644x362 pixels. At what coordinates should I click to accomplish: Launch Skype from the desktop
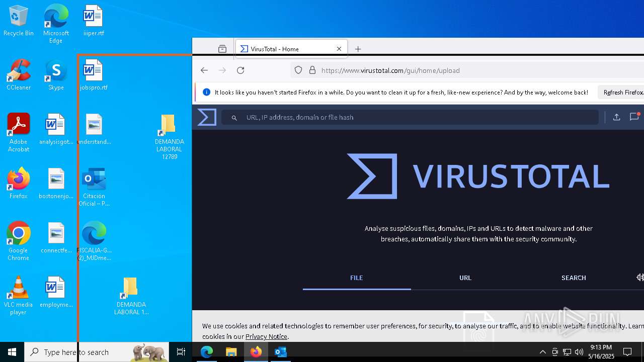click(56, 75)
